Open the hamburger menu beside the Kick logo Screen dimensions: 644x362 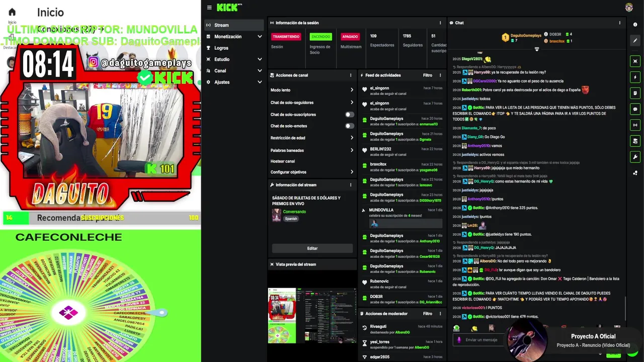[209, 8]
